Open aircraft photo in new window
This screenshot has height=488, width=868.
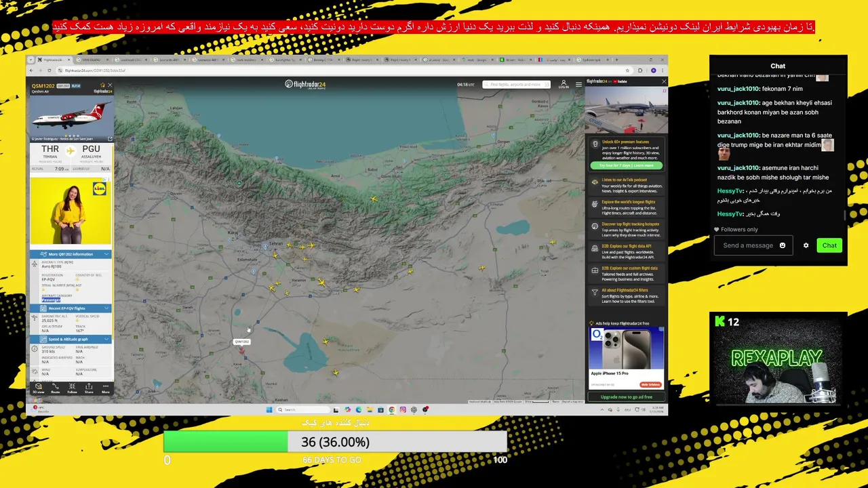110,139
